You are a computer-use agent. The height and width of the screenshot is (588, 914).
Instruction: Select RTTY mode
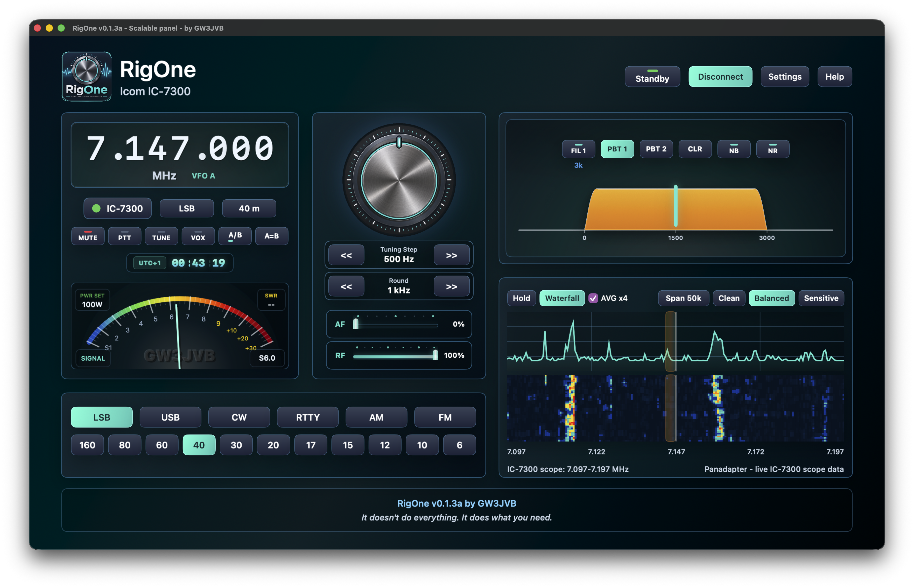[x=308, y=417]
